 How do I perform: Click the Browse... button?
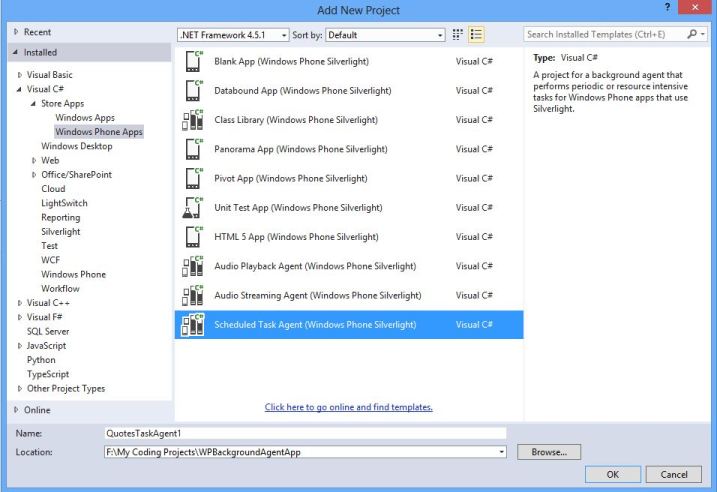549,452
